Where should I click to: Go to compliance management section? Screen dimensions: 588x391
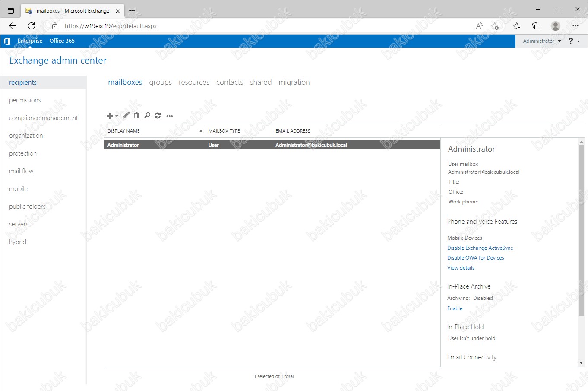(43, 118)
